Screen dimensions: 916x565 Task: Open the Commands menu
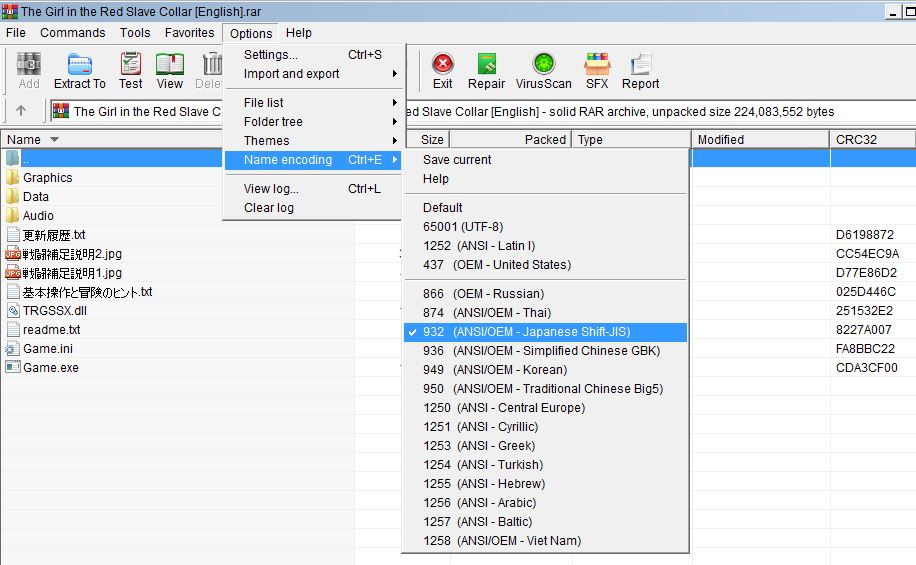point(72,33)
